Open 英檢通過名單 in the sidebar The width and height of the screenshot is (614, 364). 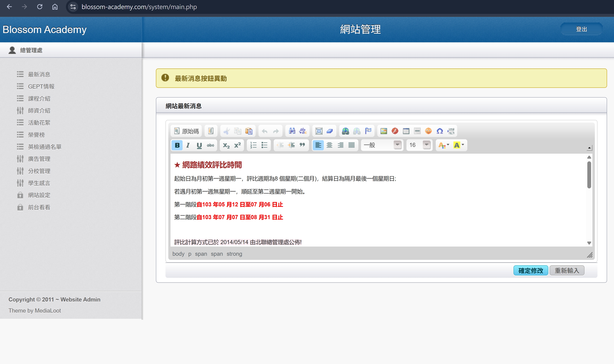coord(45,147)
